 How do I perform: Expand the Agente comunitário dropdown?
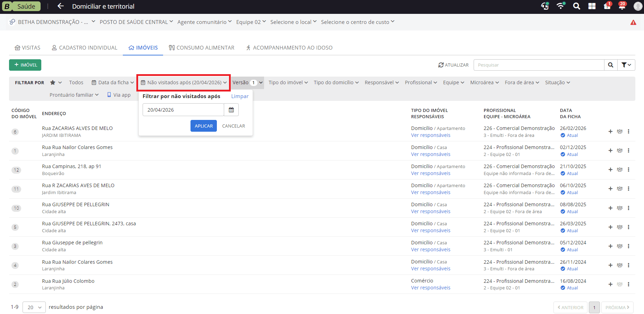[204, 22]
